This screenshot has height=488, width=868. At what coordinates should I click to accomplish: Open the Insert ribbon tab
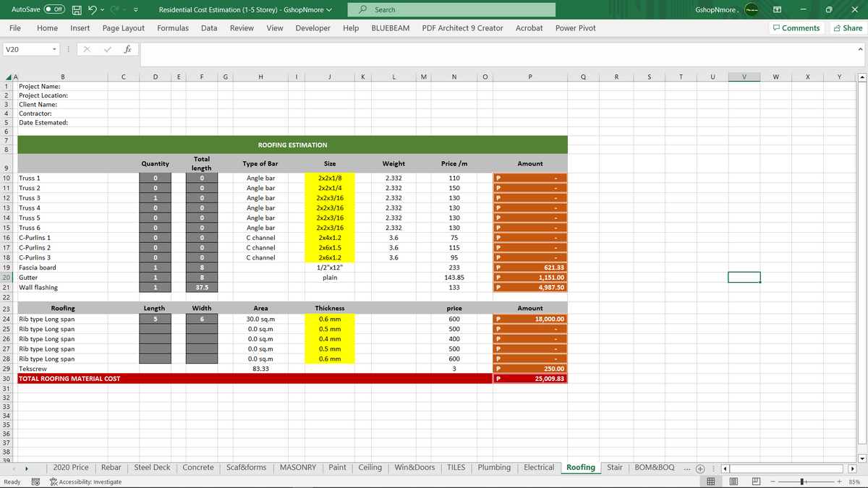(80, 27)
